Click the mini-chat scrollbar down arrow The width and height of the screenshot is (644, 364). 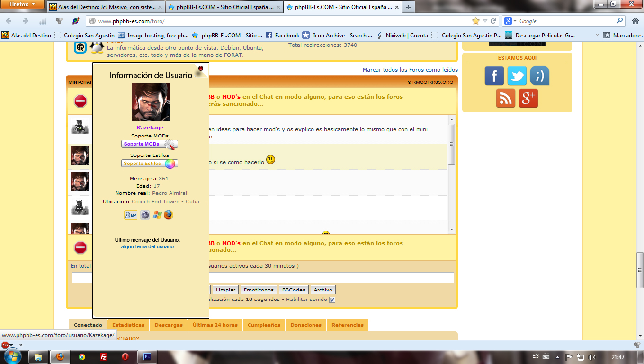[x=451, y=229]
